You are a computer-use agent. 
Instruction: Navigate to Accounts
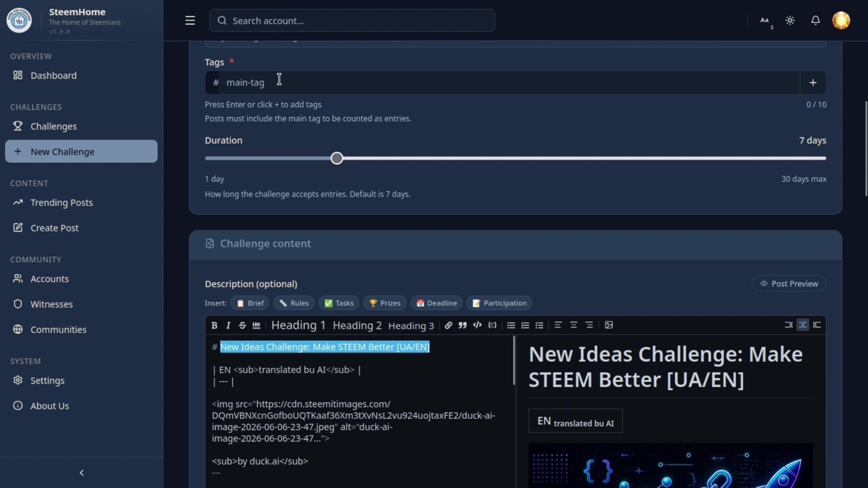point(81,279)
